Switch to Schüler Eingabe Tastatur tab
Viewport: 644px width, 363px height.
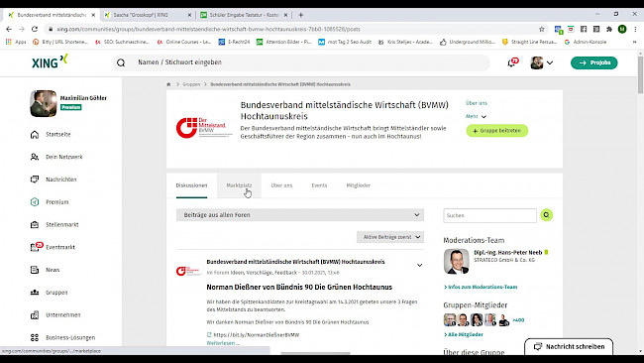tap(244, 15)
